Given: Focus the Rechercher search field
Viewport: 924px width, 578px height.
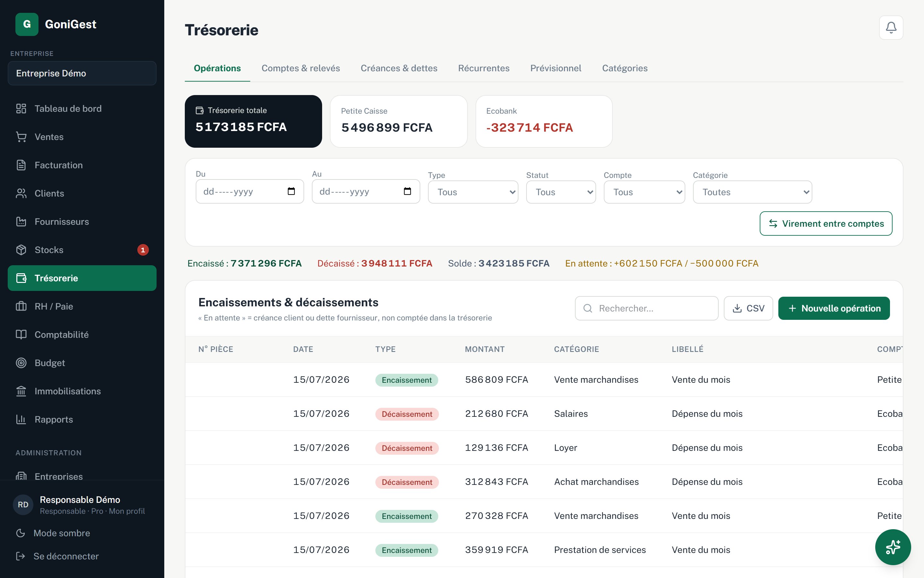Looking at the screenshot, I should tap(646, 309).
